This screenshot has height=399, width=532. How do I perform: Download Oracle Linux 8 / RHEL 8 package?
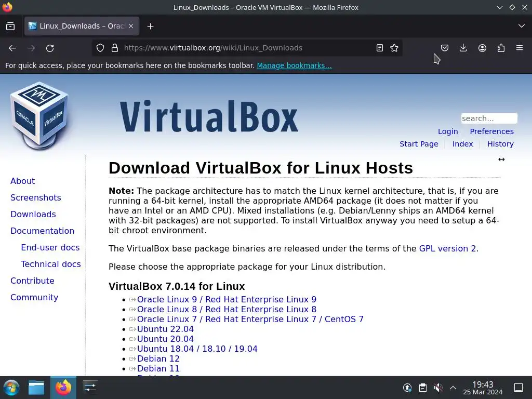coord(227,309)
